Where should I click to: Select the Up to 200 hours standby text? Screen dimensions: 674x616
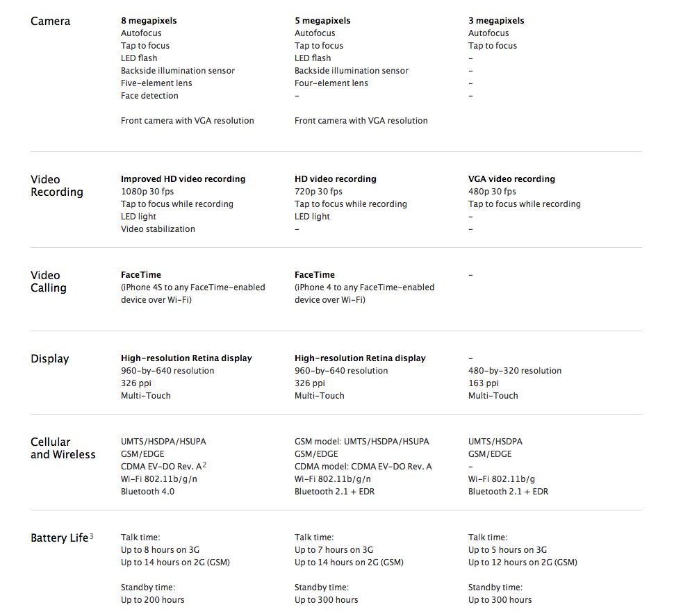(x=152, y=600)
